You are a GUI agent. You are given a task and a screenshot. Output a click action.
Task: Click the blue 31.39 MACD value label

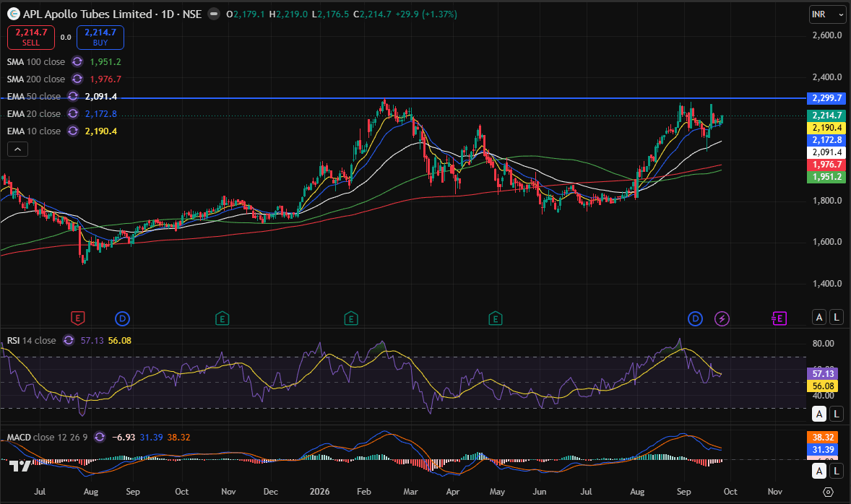pyautogui.click(x=823, y=450)
